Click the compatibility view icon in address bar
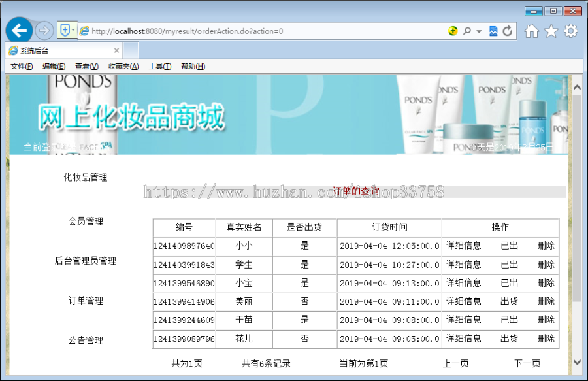Screen dimensions: 588x381 point(492,30)
